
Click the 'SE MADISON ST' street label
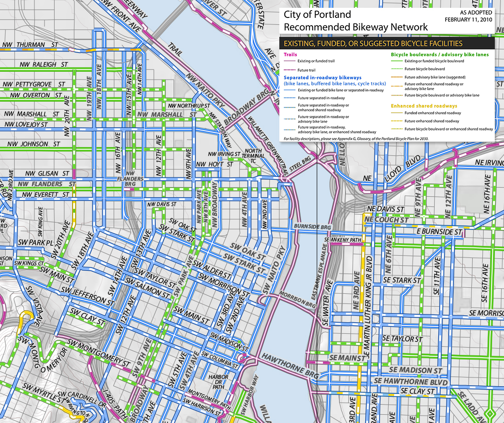pos(416,370)
